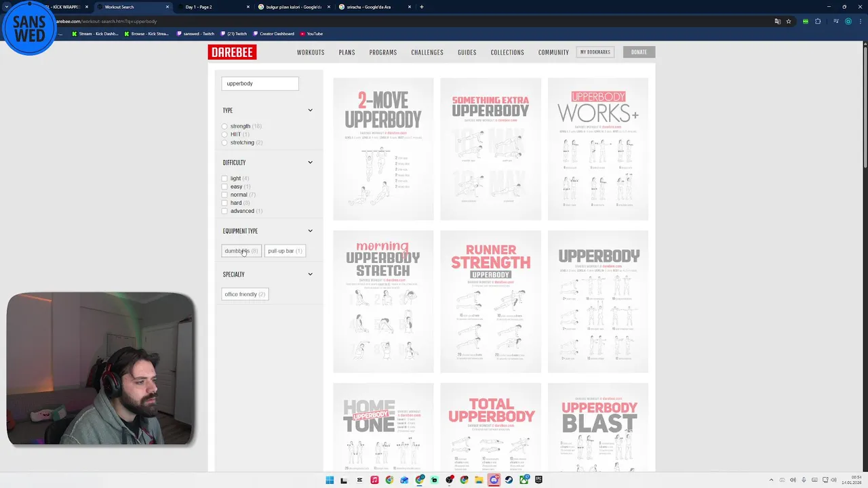Open the CHALLENGES menu
This screenshot has width=868, height=488.
[427, 52]
